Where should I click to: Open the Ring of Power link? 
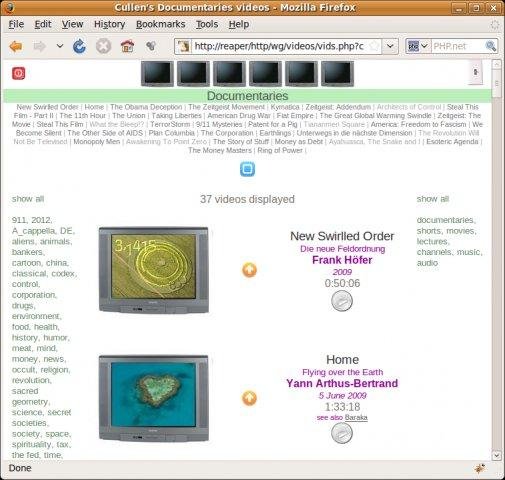280,150
